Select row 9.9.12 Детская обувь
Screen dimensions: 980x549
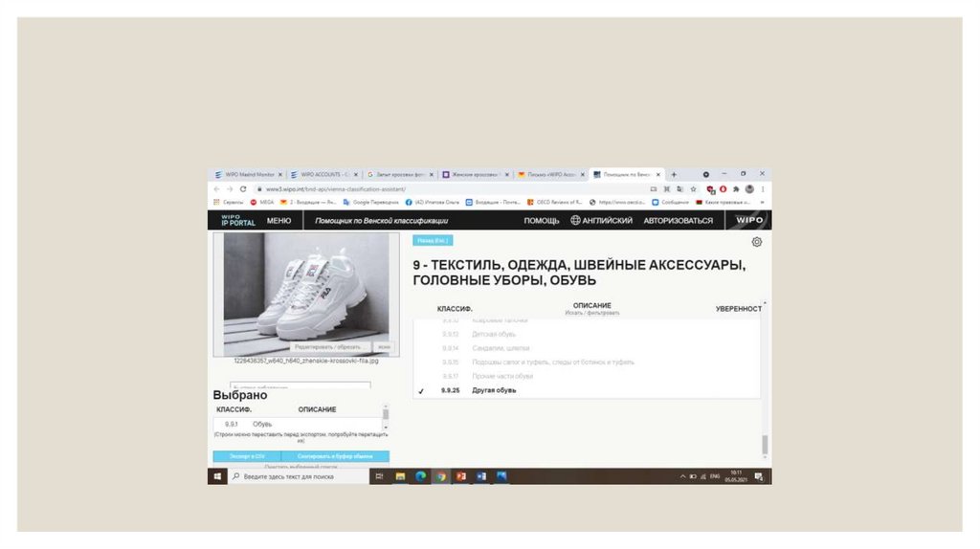[587, 334]
